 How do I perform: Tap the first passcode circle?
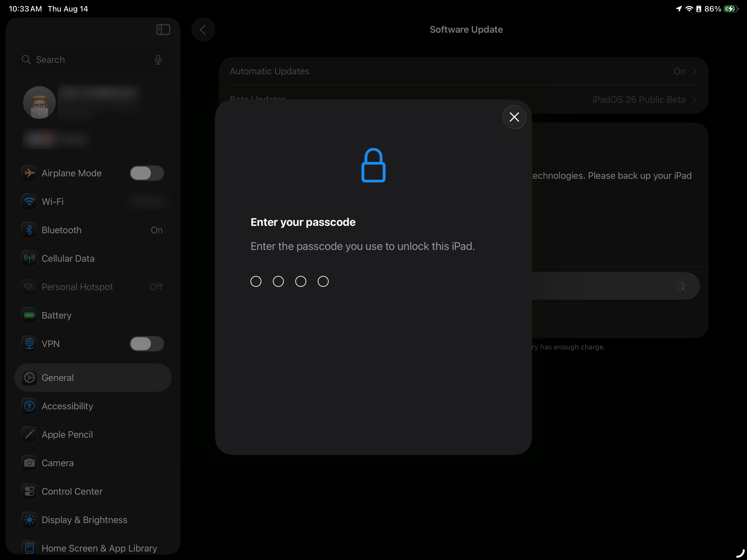tap(256, 281)
